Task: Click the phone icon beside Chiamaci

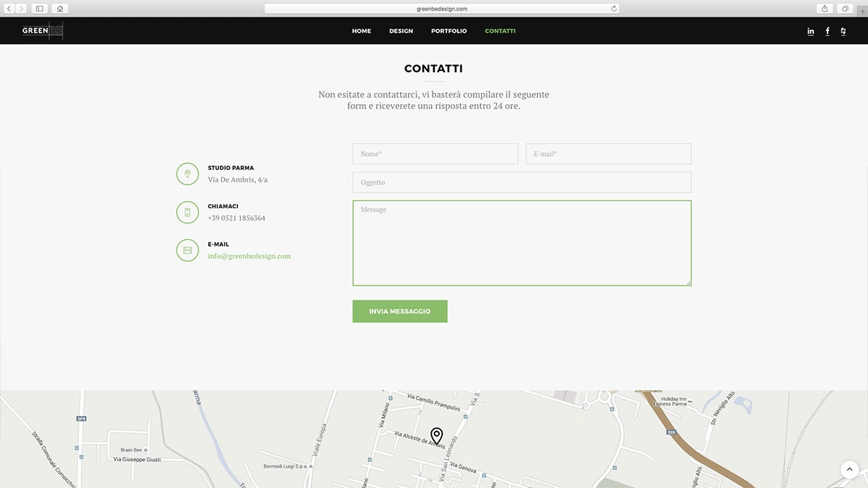Action: pos(187,212)
